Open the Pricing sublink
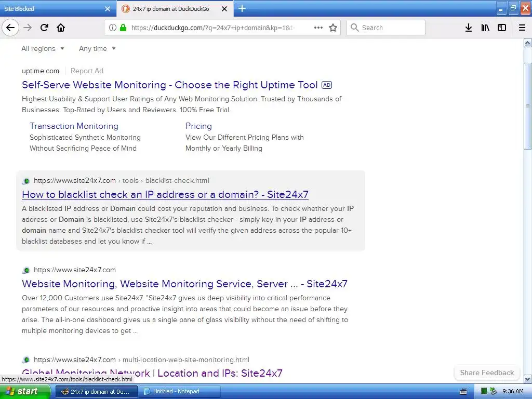The width and height of the screenshot is (532, 399). click(198, 126)
